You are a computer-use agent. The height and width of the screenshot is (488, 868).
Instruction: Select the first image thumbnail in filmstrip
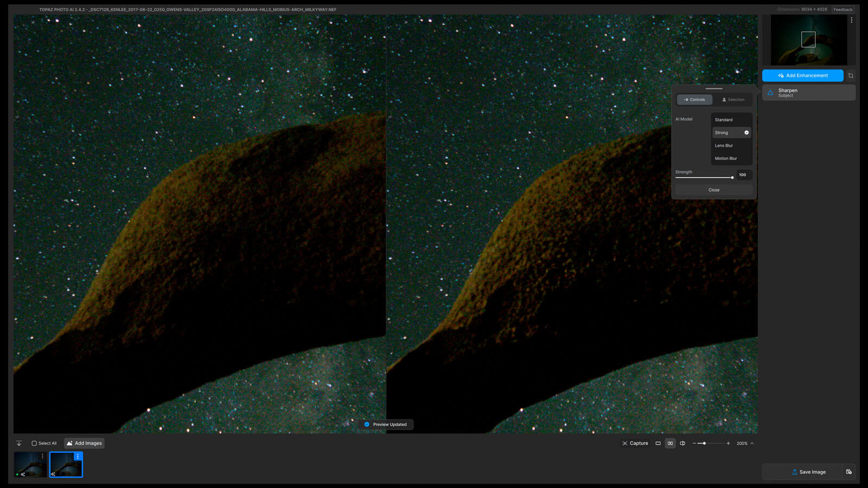click(30, 465)
